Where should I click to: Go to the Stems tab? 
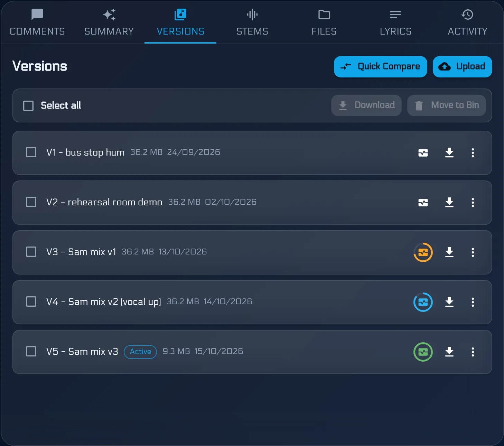[252, 22]
